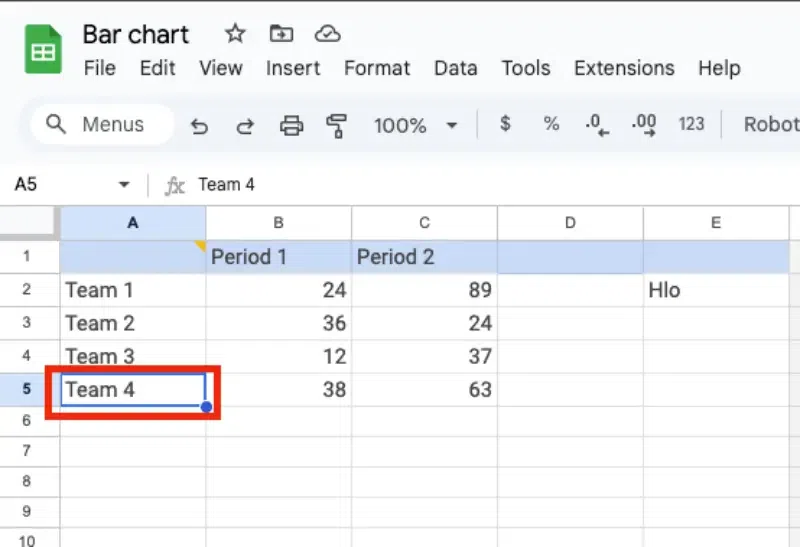Click the Menus search box
800x547 pixels.
tap(102, 125)
